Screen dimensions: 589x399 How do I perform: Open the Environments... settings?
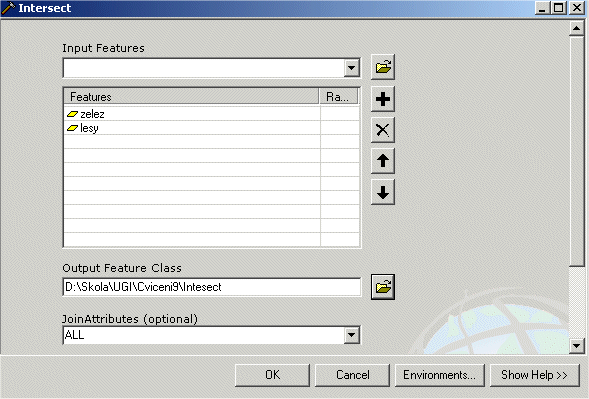(439, 375)
